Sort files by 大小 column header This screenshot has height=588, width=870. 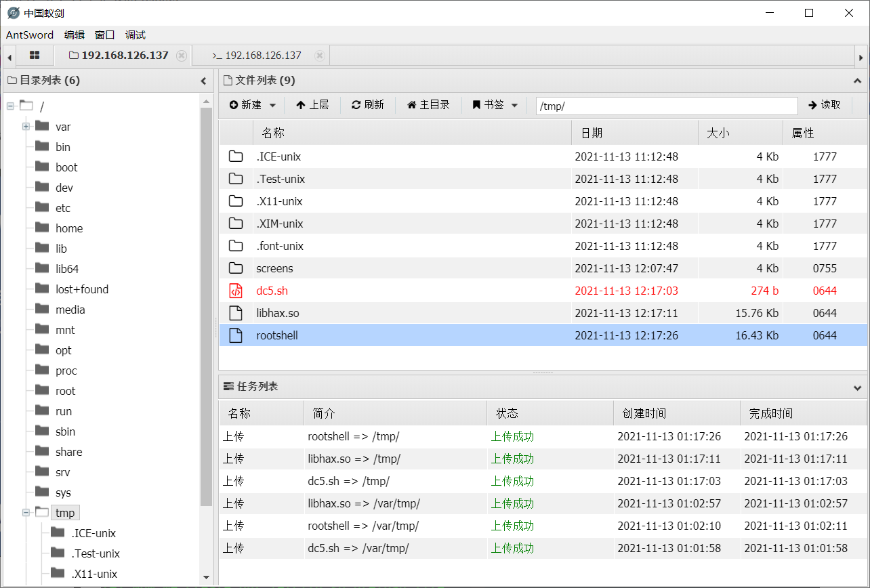coord(741,133)
